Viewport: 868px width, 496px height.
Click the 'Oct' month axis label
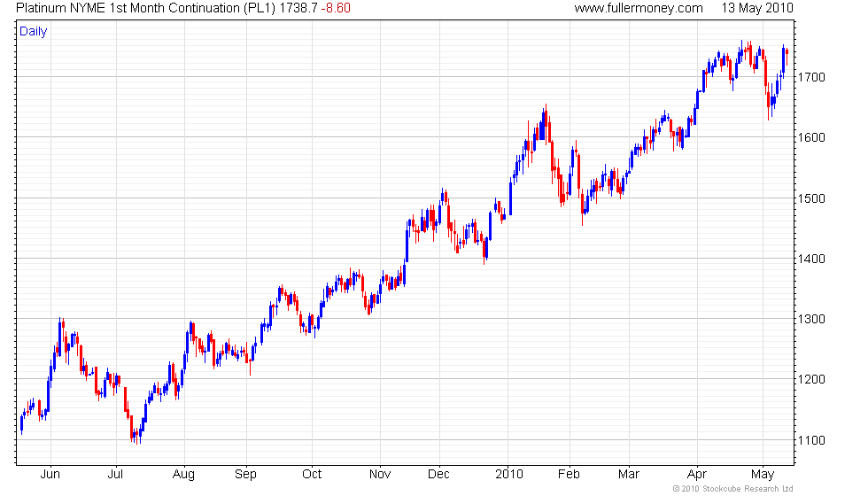[x=312, y=475]
